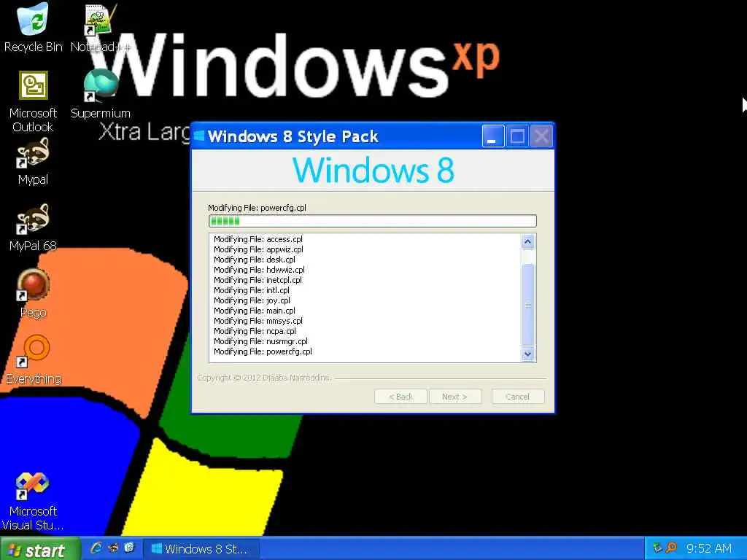Select the Everything search shortcut
Screen dimensions: 747x560
34,359
